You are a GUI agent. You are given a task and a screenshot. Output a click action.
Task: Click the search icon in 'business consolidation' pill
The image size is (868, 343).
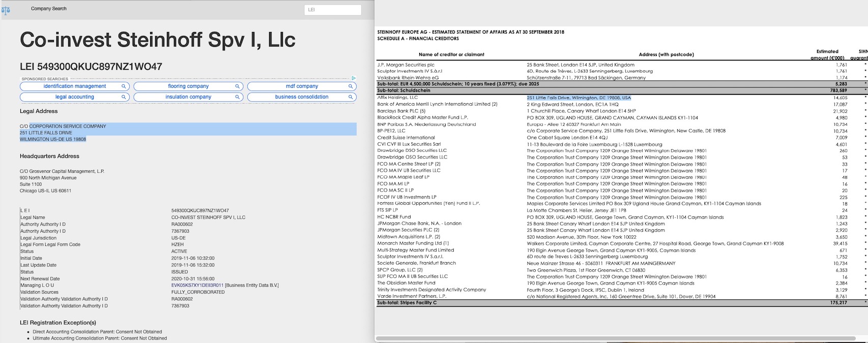(351, 97)
